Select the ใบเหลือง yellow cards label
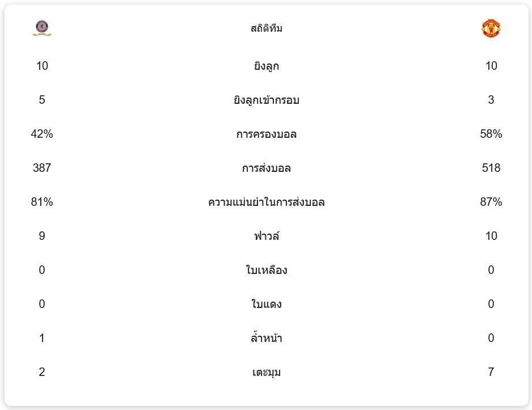532x410 pixels. tap(267, 270)
